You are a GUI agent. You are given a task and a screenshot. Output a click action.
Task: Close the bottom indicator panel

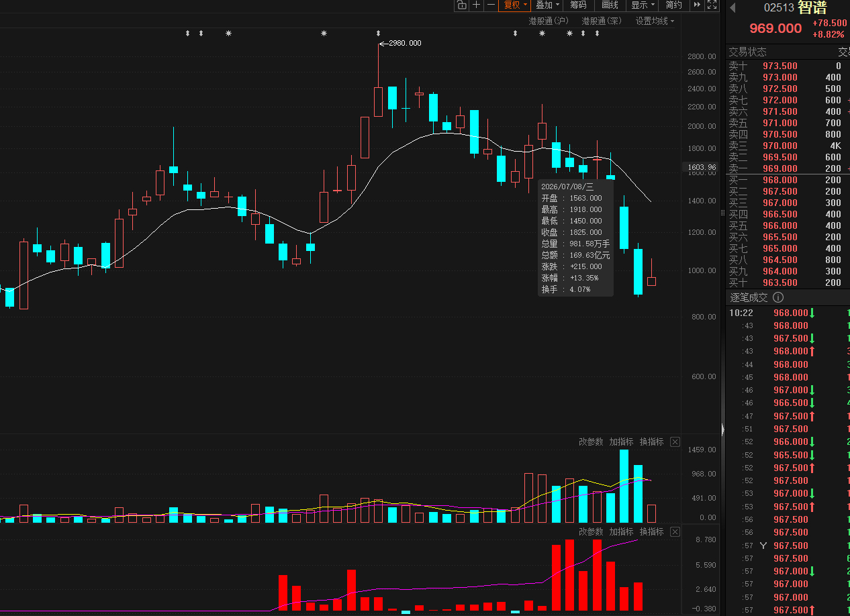point(675,531)
